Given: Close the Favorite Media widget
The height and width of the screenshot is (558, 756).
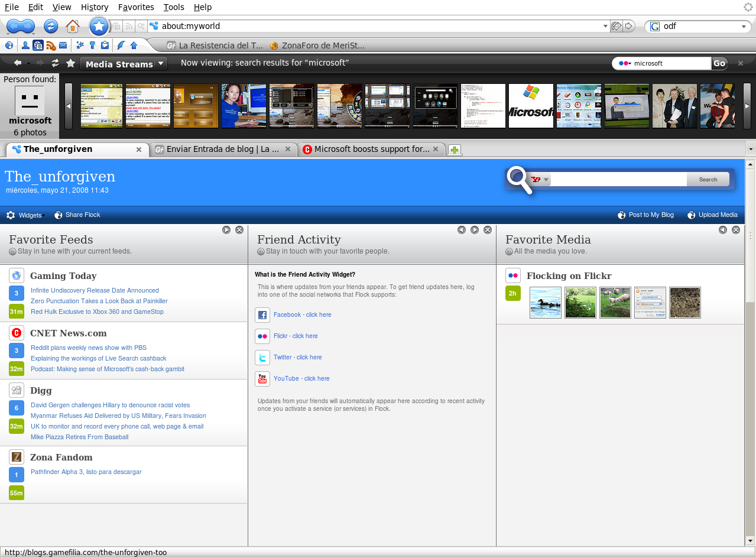Looking at the screenshot, I should pyautogui.click(x=736, y=230).
